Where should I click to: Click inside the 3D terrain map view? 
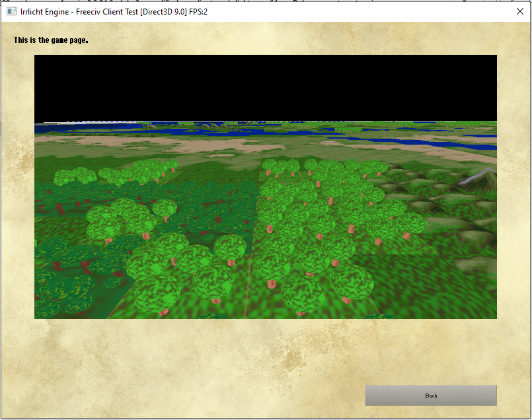(x=265, y=186)
